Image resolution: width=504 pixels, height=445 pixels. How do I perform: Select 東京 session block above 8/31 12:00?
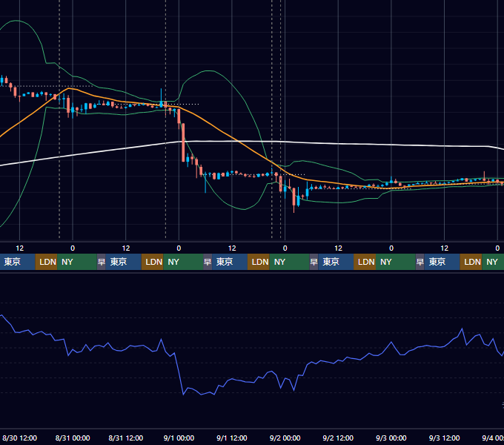[124, 262]
